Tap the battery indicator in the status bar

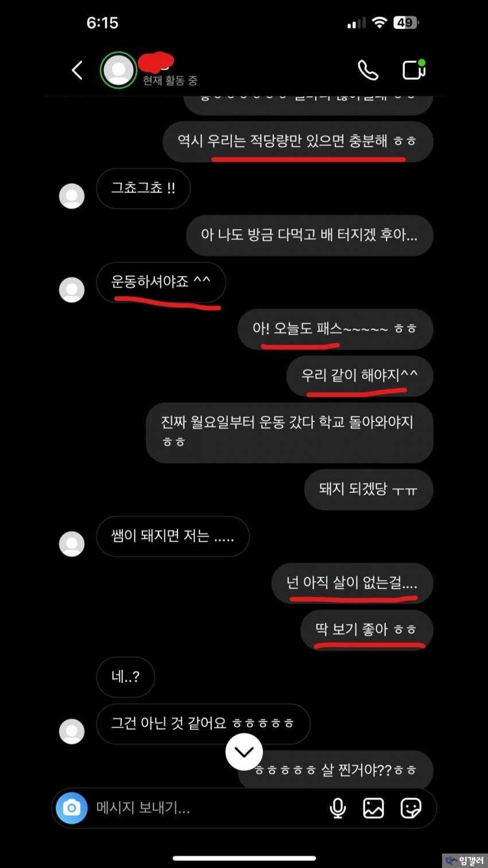tap(405, 23)
